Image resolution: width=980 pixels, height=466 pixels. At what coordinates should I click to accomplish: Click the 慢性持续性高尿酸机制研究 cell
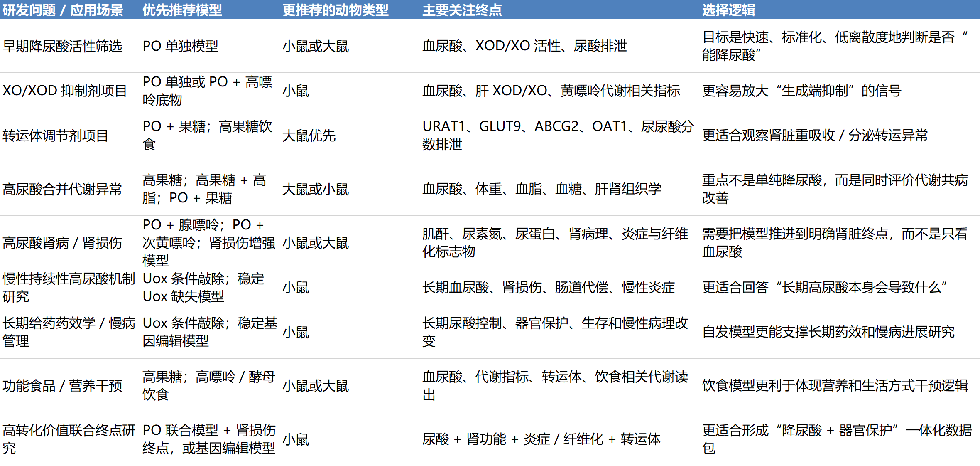point(69,287)
